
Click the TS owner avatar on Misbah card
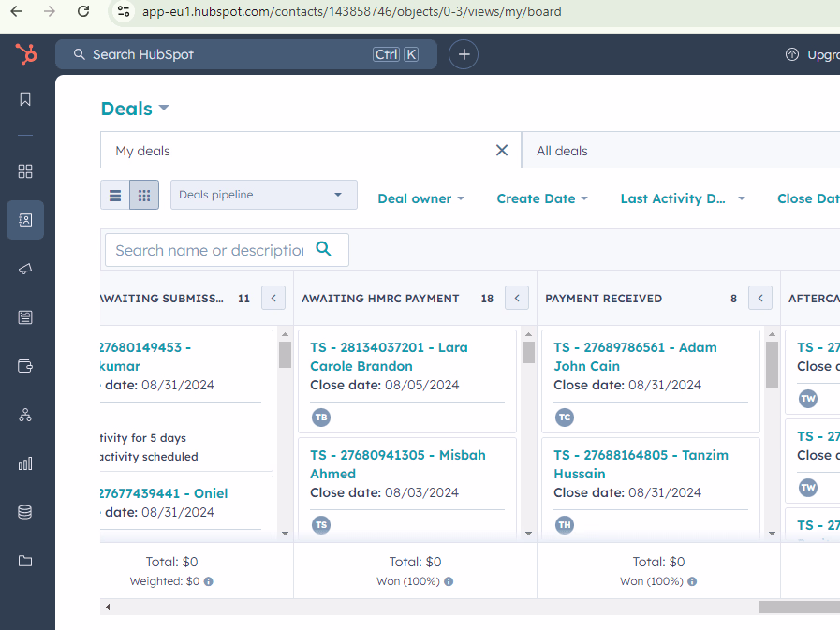pos(321,525)
